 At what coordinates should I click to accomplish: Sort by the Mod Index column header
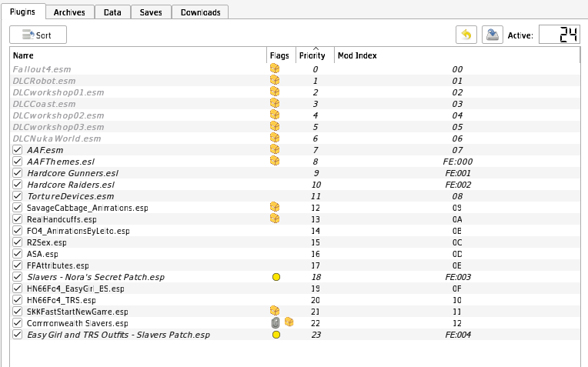pyautogui.click(x=456, y=55)
